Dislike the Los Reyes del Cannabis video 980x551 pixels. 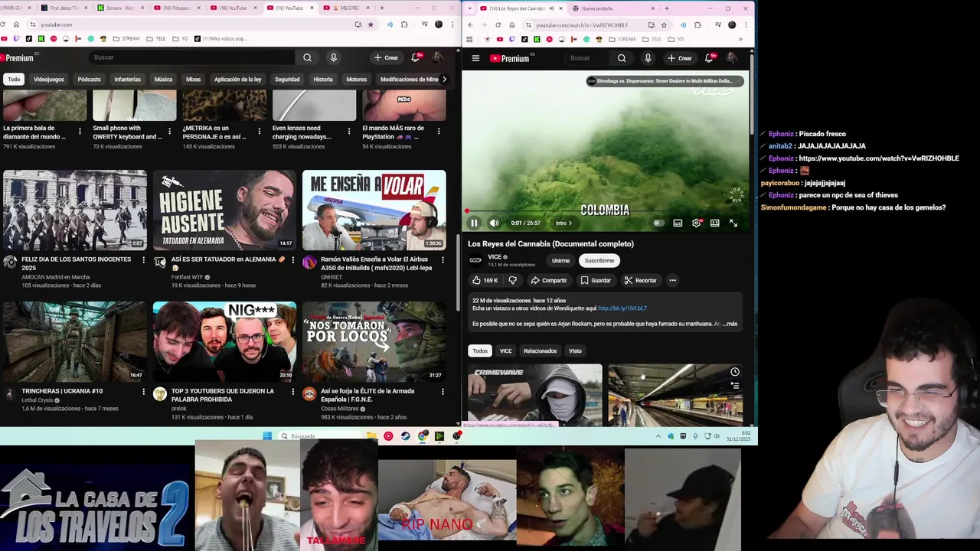point(512,280)
